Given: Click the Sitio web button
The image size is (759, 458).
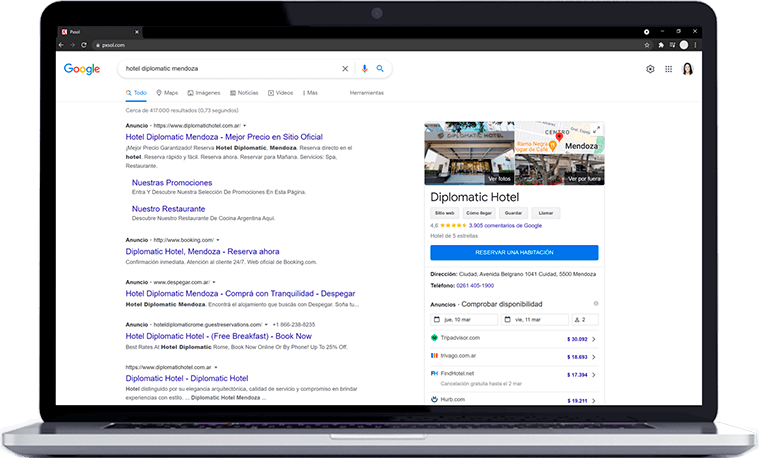Looking at the screenshot, I should [444, 213].
